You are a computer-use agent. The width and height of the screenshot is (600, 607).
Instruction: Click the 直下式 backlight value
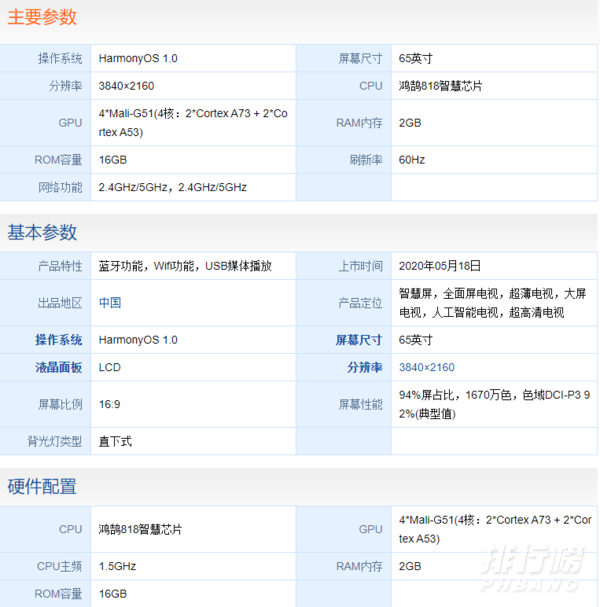click(115, 441)
